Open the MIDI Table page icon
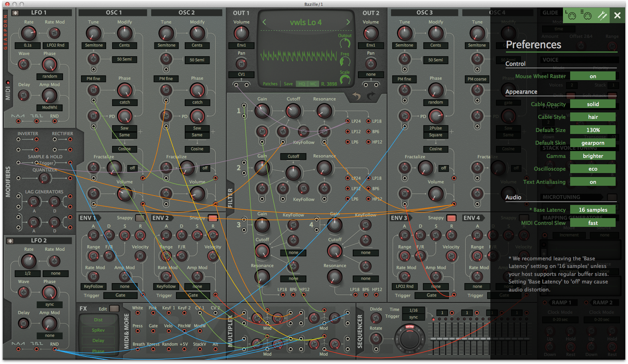The height and width of the screenshot is (364, 628). pyautogui.click(x=586, y=16)
